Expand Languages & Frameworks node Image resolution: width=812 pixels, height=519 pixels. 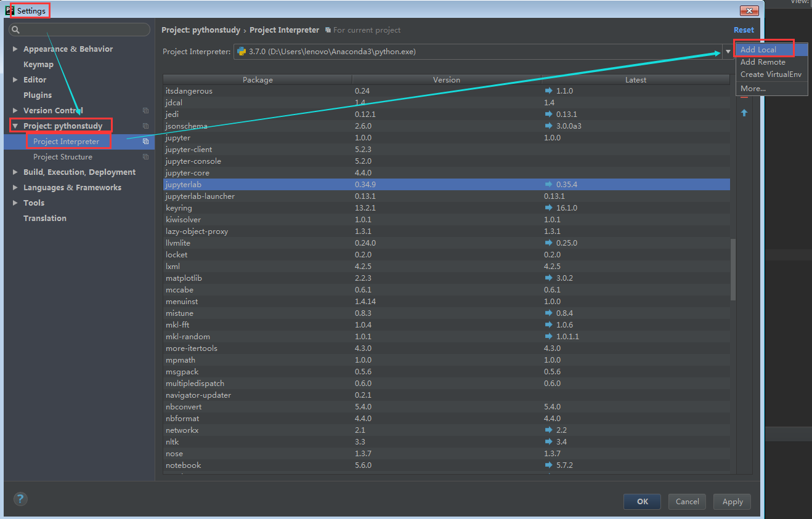[x=15, y=188]
